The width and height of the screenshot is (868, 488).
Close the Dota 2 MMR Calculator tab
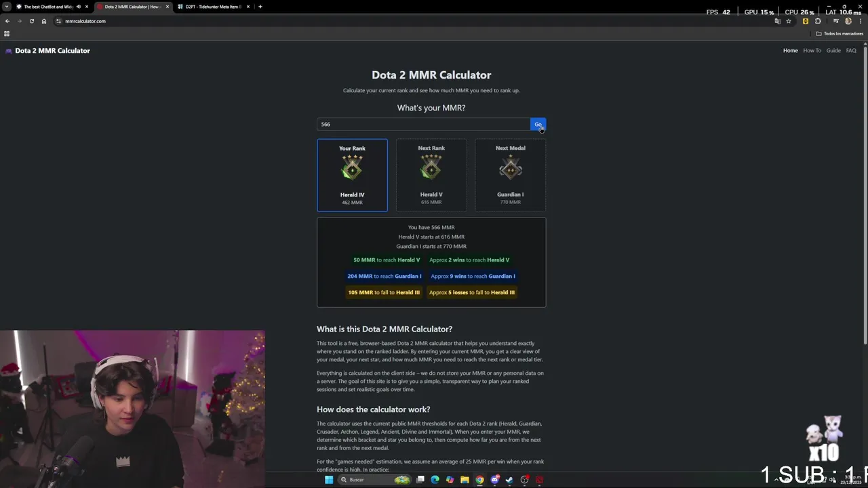coord(167,7)
